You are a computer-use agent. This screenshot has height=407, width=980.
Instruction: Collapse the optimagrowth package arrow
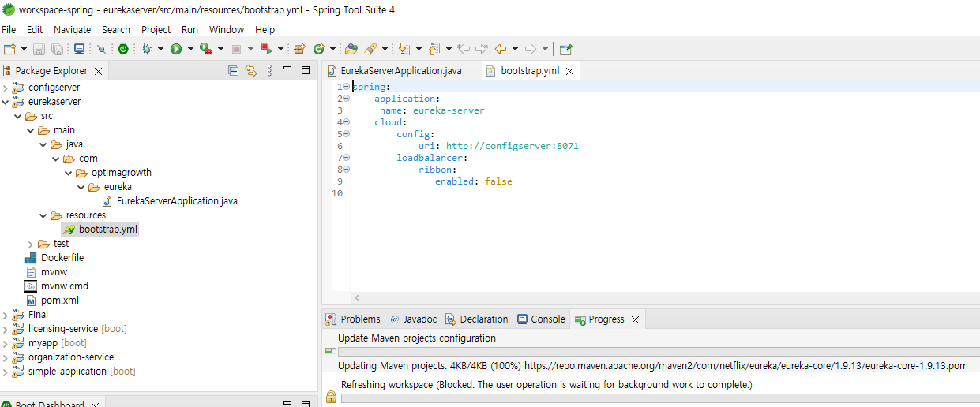point(69,173)
